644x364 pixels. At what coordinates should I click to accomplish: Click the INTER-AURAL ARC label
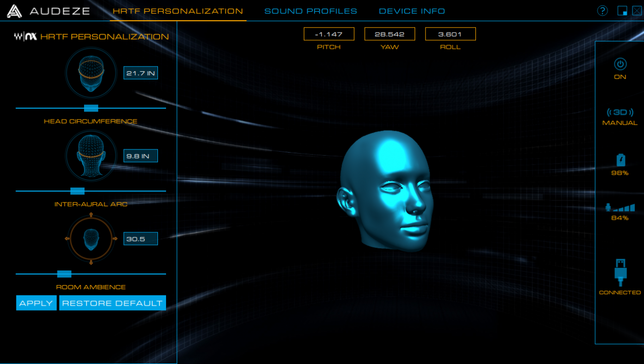click(91, 204)
